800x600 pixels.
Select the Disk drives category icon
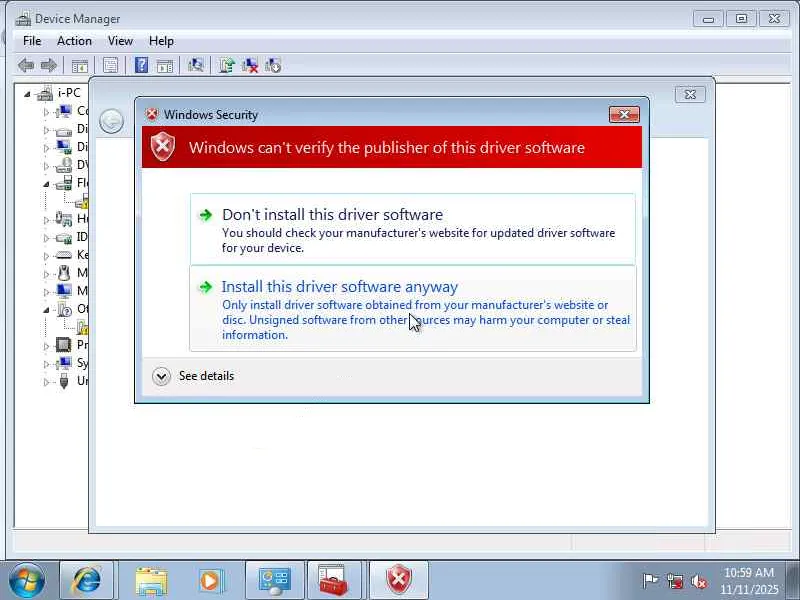tap(64, 131)
